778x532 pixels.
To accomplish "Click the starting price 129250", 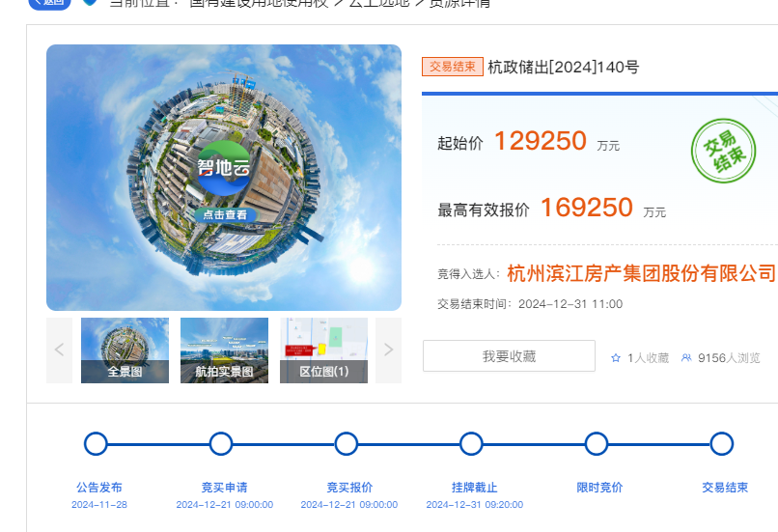I will pos(541,141).
